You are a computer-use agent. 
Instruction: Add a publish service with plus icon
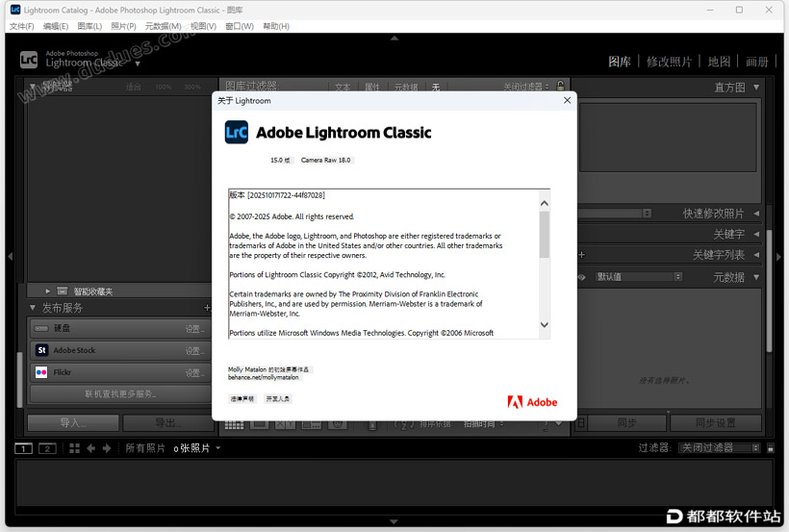207,308
